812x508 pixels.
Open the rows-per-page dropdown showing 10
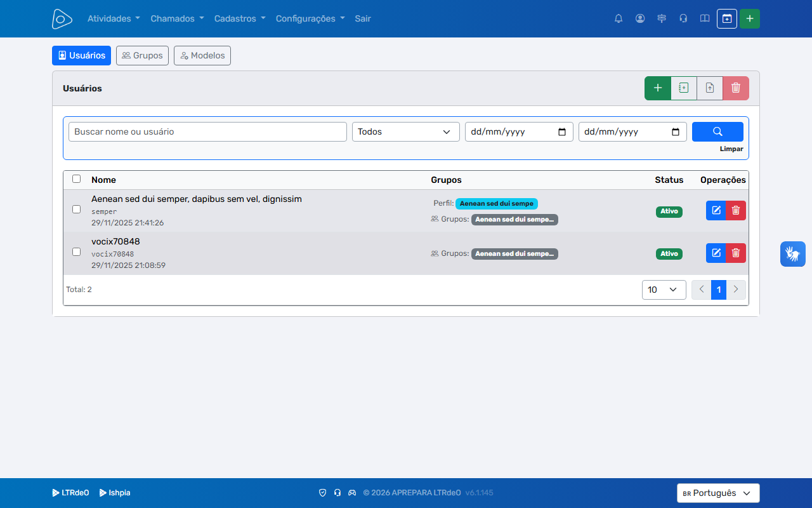click(664, 290)
